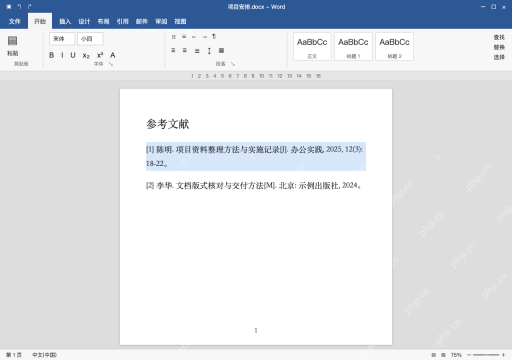Image resolution: width=512 pixels, height=360 pixels.
Task: Click the 粘贴 label under the paste icon
Action: point(13,53)
